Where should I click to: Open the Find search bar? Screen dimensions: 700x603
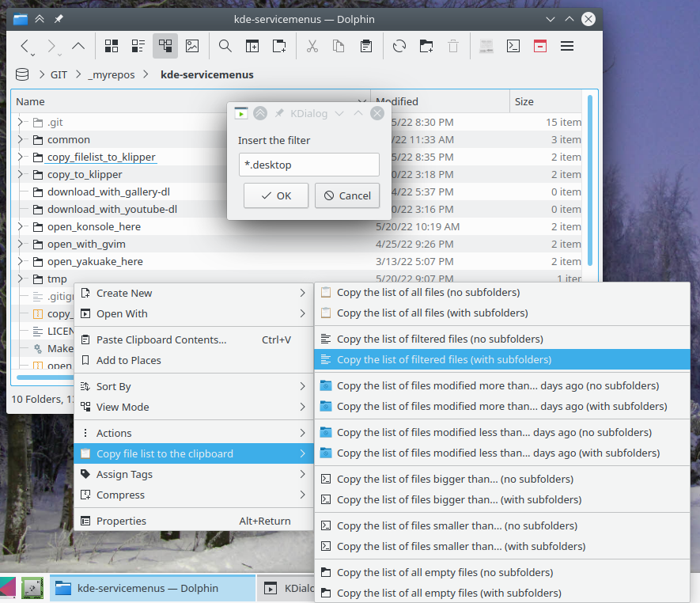click(225, 46)
